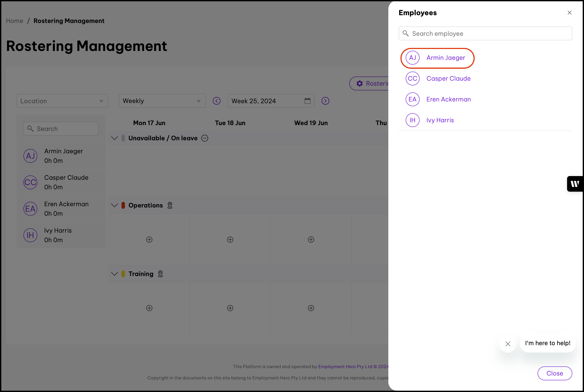The width and height of the screenshot is (584, 392).
Task: Collapse the Operations section chevron
Action: (115, 205)
